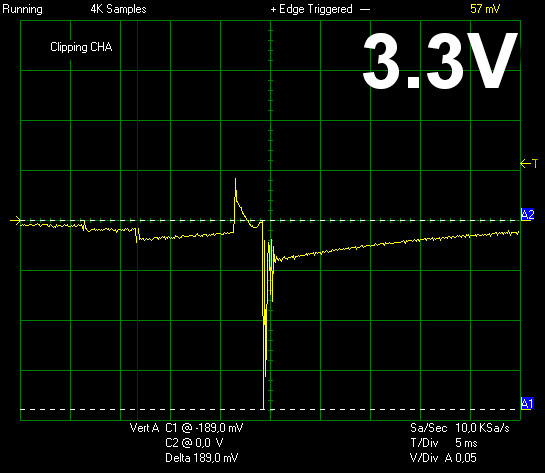Click the Vert A cursor label
The width and height of the screenshot is (545, 473).
click(x=144, y=428)
